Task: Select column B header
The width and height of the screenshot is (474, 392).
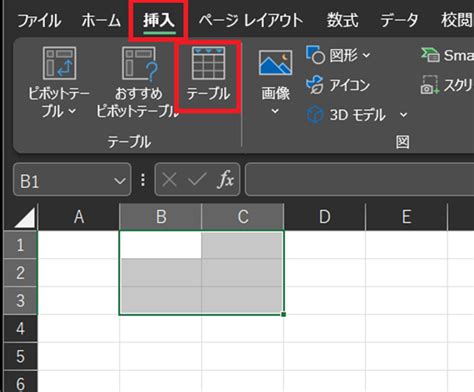Action: click(161, 217)
